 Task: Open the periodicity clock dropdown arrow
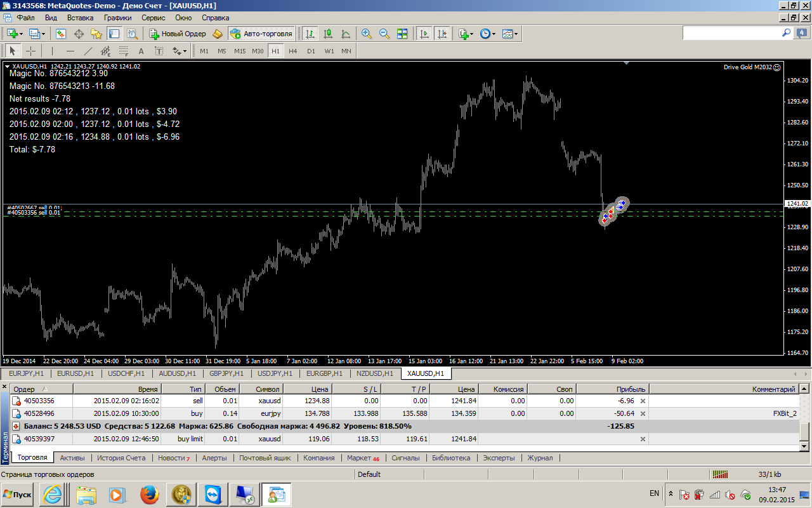click(494, 34)
